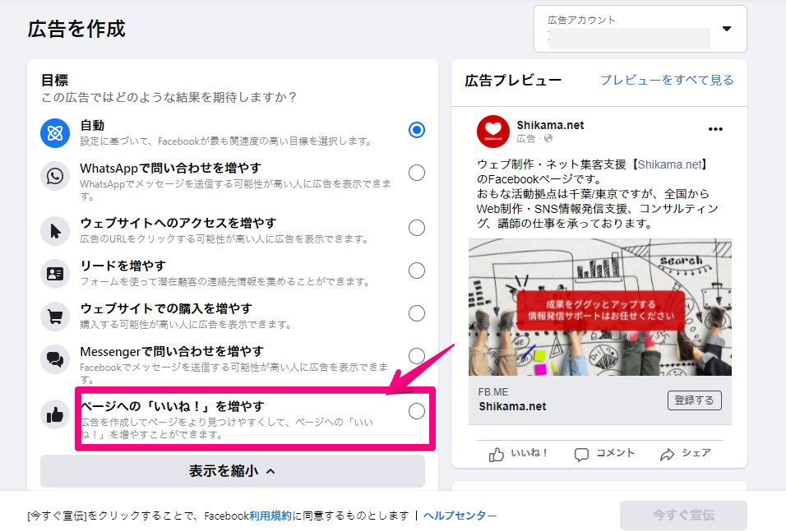This screenshot has width=786, height=532.
Task: Select ページへの「いいね！」を増やす radio button
Action: pyautogui.click(x=417, y=411)
